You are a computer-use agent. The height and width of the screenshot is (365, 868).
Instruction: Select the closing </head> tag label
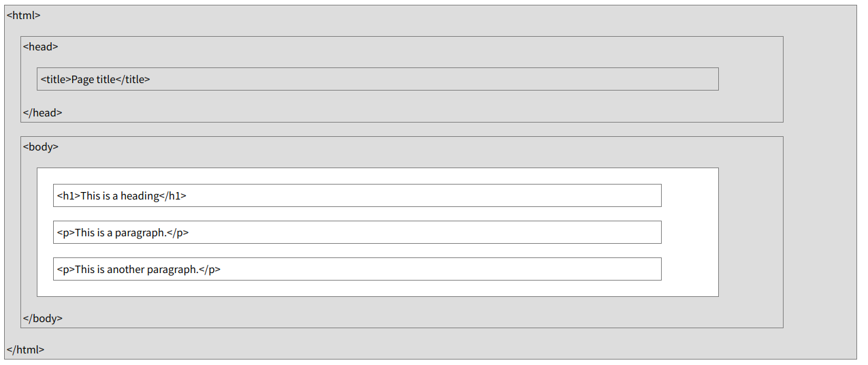click(x=42, y=112)
